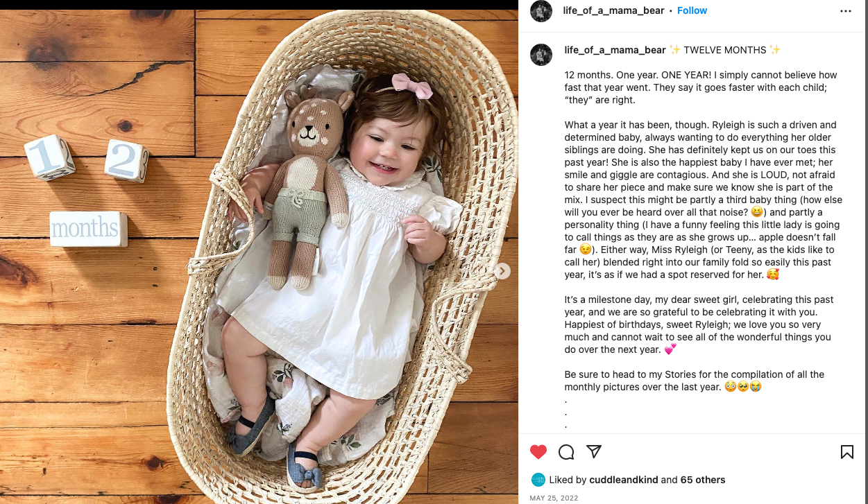Select the 'months' wooden block in the photo
This screenshot has width=868, height=504.
(88, 229)
